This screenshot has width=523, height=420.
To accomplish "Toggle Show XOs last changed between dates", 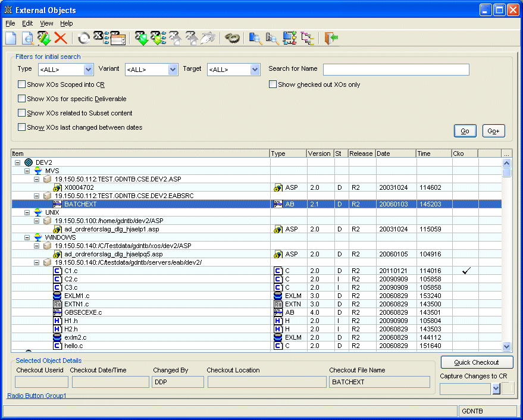I will click(x=22, y=127).
